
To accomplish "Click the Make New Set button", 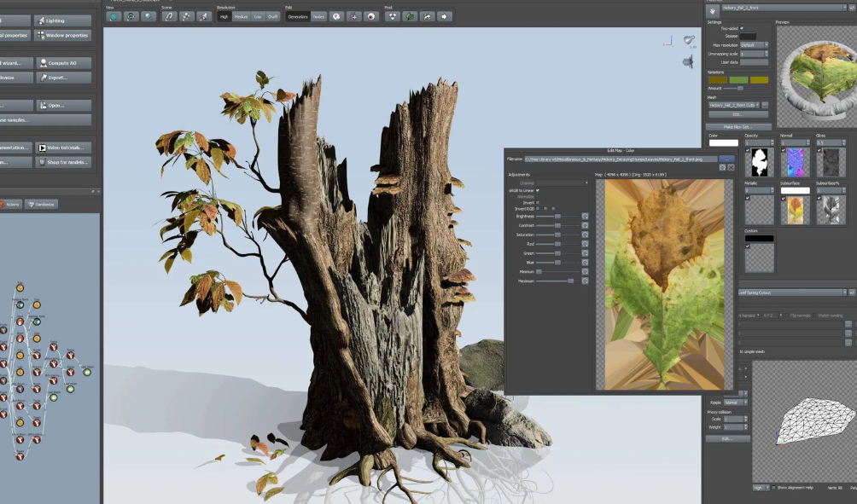I will tap(738, 126).
